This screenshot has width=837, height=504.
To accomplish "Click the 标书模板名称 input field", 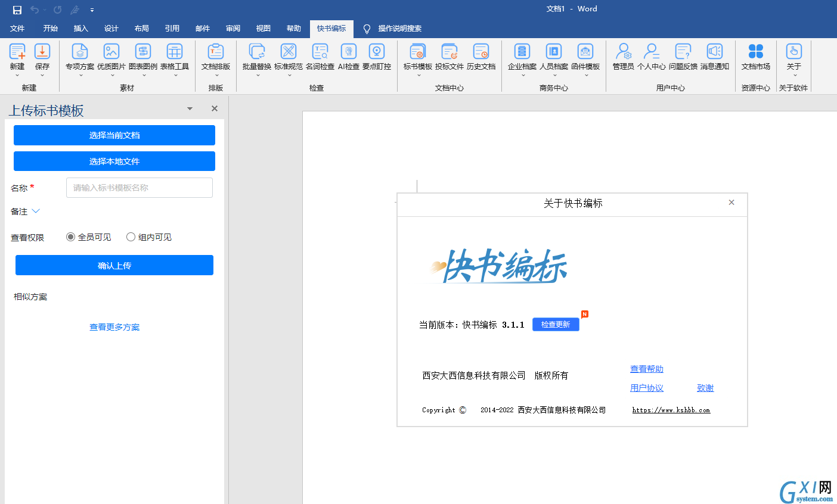I will [139, 188].
